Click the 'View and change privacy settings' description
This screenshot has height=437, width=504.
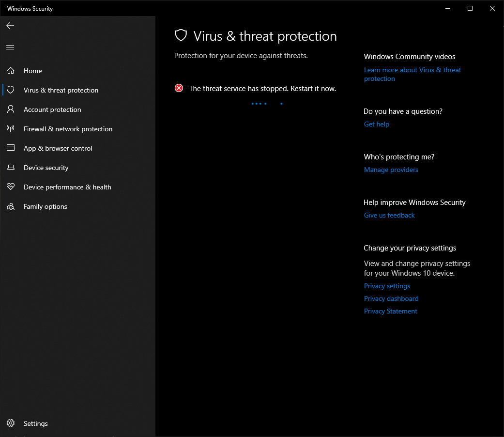pos(417,268)
